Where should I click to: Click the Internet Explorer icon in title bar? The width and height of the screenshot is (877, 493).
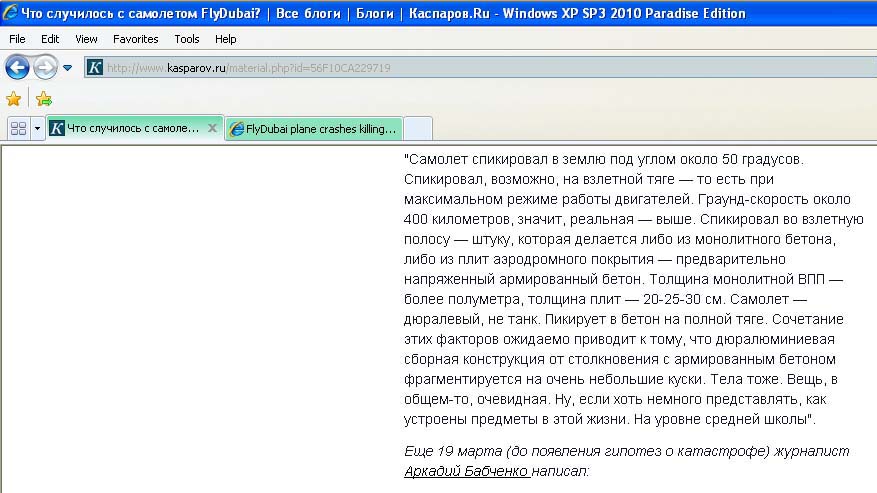[x=10, y=12]
